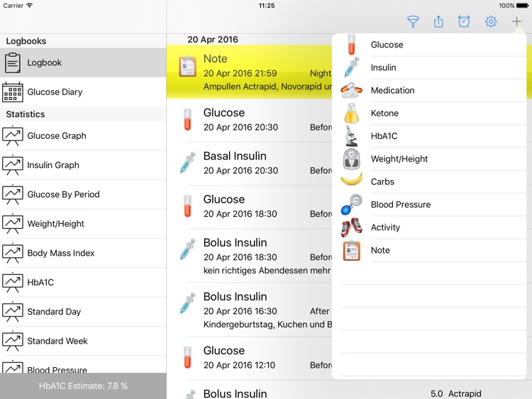The image size is (532, 399).
Task: Click the Activity sneakers icon
Action: [352, 227]
